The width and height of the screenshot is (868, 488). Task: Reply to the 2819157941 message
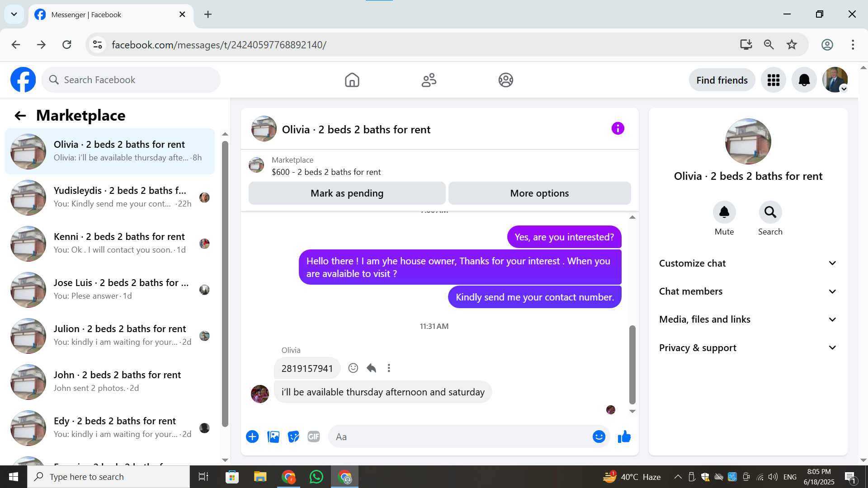click(371, 368)
